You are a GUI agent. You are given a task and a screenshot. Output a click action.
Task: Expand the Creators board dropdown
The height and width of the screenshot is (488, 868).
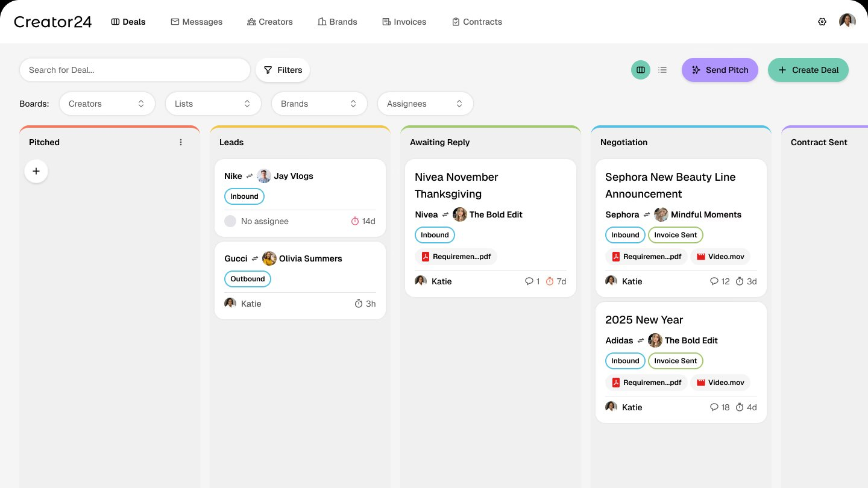pos(107,104)
